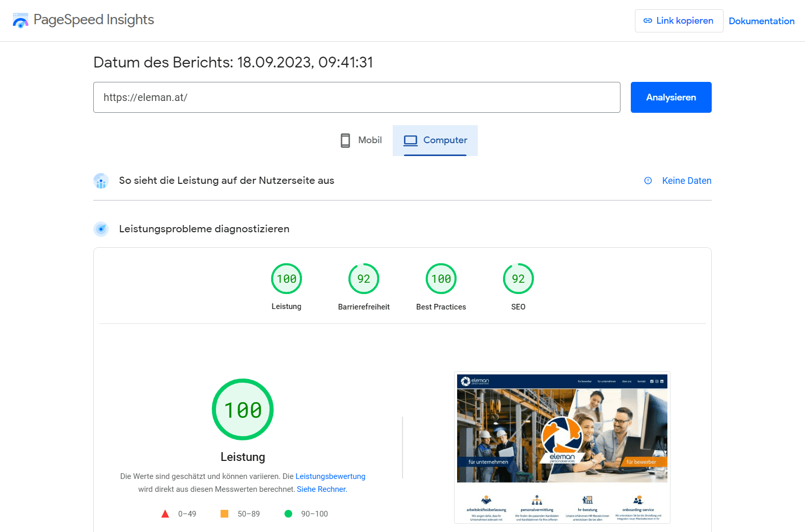Click the 'So sieht die Leistung' heading
The height and width of the screenshot is (532, 805).
pyautogui.click(x=227, y=181)
